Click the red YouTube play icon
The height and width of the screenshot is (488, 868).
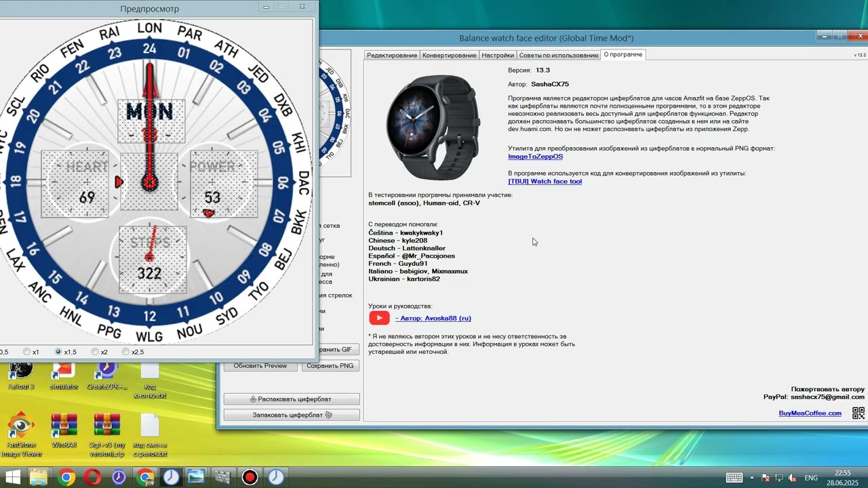pyautogui.click(x=379, y=318)
